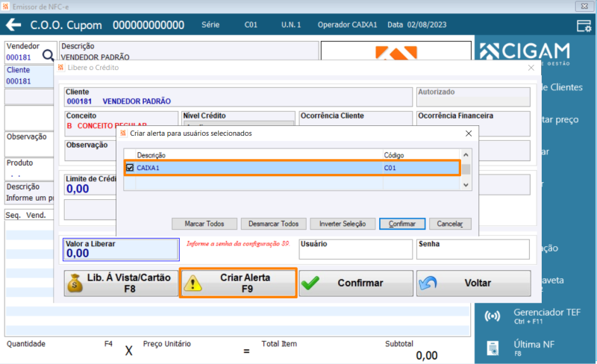Click the Autorizado field
597x364 pixels.
[473, 97]
